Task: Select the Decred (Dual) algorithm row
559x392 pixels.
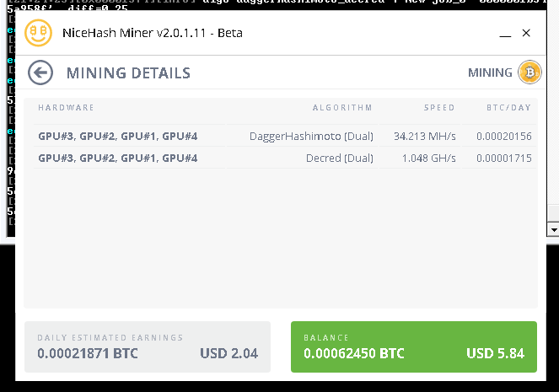Action: (x=285, y=158)
